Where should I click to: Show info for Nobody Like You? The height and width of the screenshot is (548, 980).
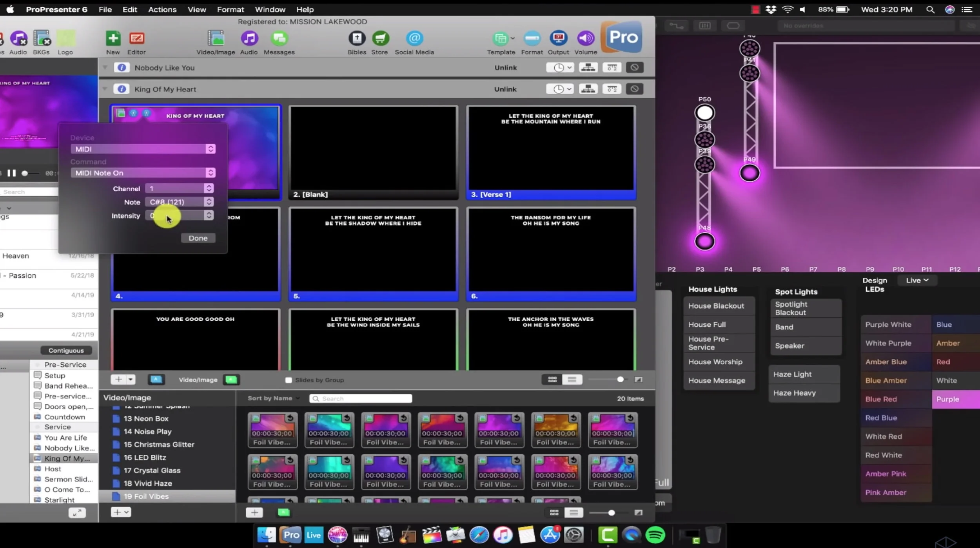point(122,67)
